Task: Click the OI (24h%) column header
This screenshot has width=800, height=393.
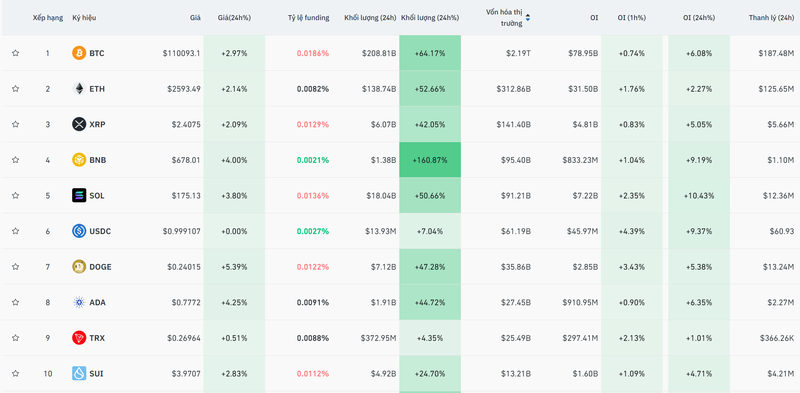Action: [698, 18]
